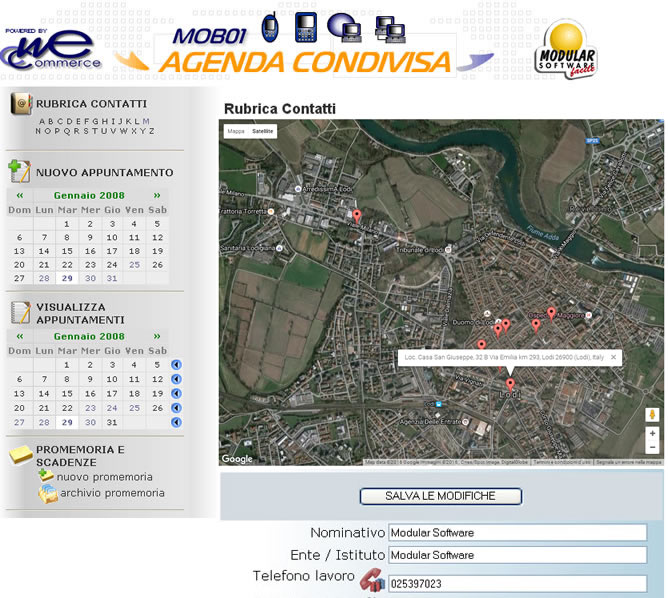Filter contacts by letter Z
This screenshot has width=668, height=598.
click(152, 131)
